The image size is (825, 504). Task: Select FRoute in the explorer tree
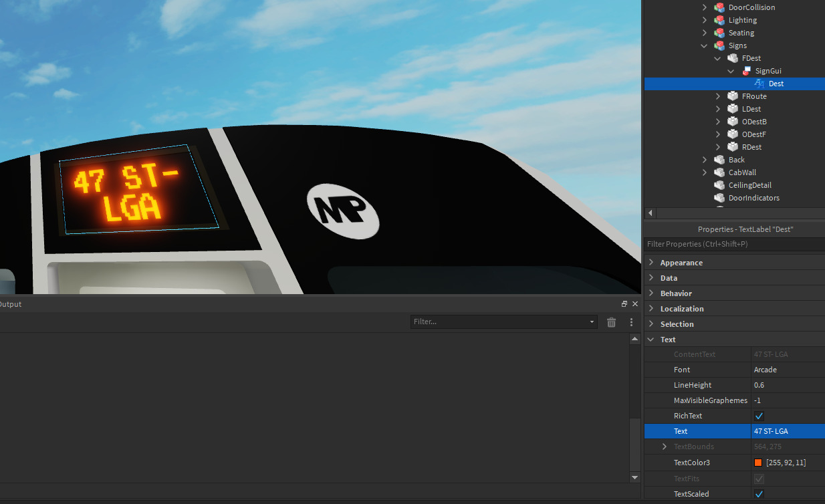pos(754,96)
